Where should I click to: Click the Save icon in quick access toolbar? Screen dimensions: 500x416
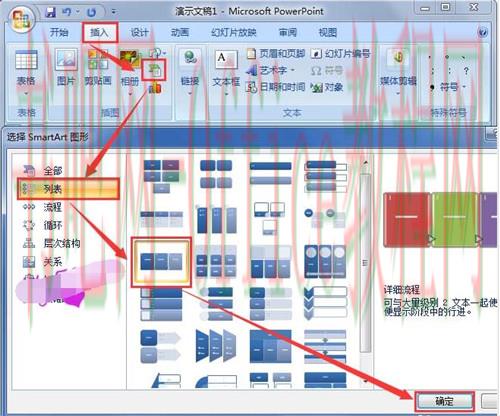(50, 12)
